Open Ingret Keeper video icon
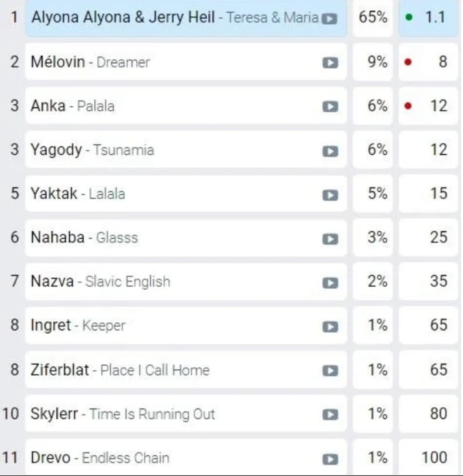The image size is (463, 476). tap(330, 327)
